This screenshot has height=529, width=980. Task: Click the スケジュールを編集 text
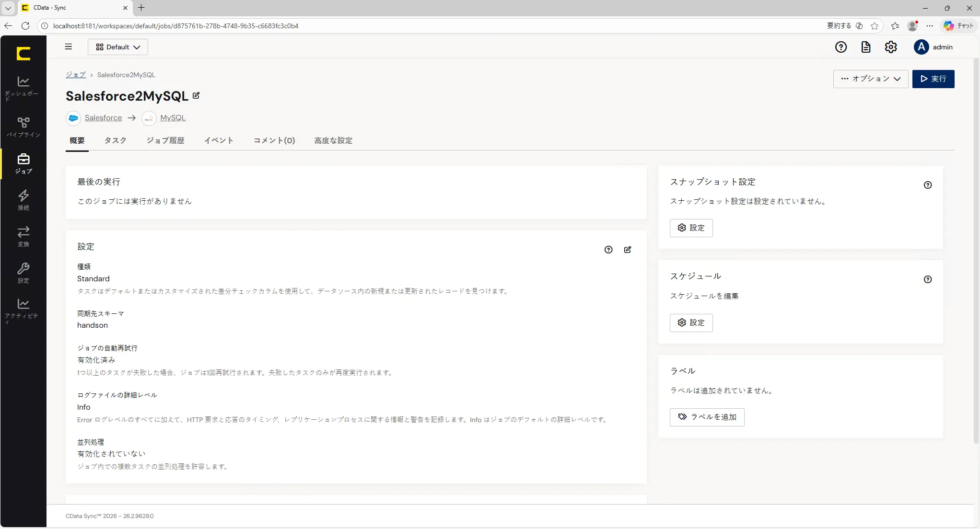click(704, 296)
